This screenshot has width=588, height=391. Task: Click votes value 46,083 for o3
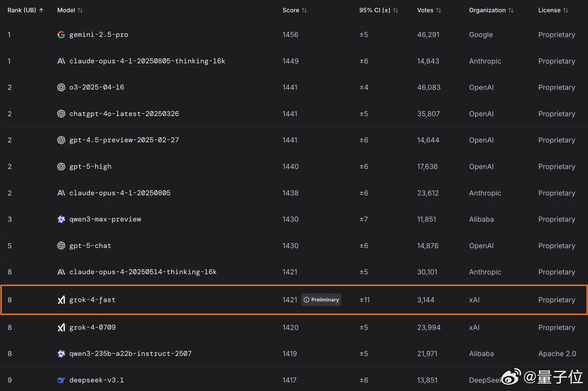click(x=429, y=87)
